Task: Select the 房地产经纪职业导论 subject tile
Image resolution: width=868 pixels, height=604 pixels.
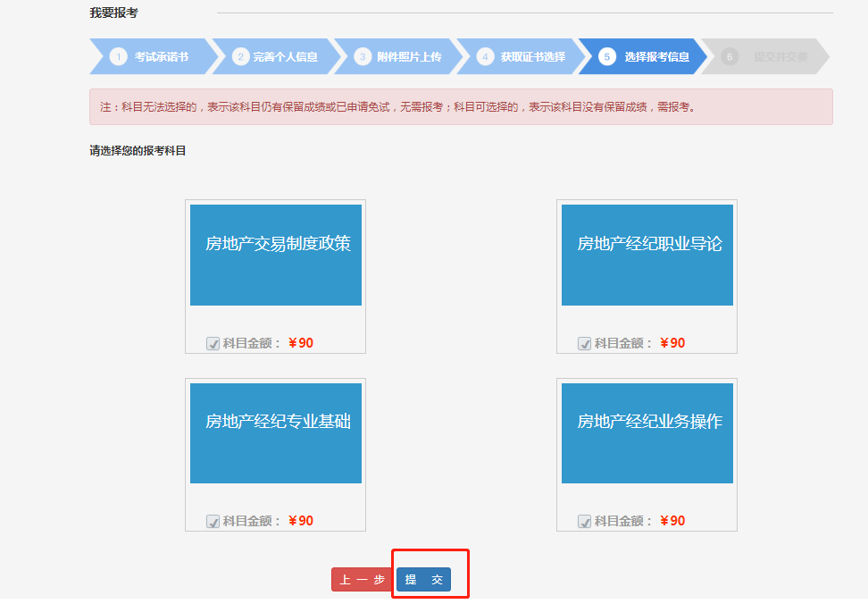Action: (647, 255)
